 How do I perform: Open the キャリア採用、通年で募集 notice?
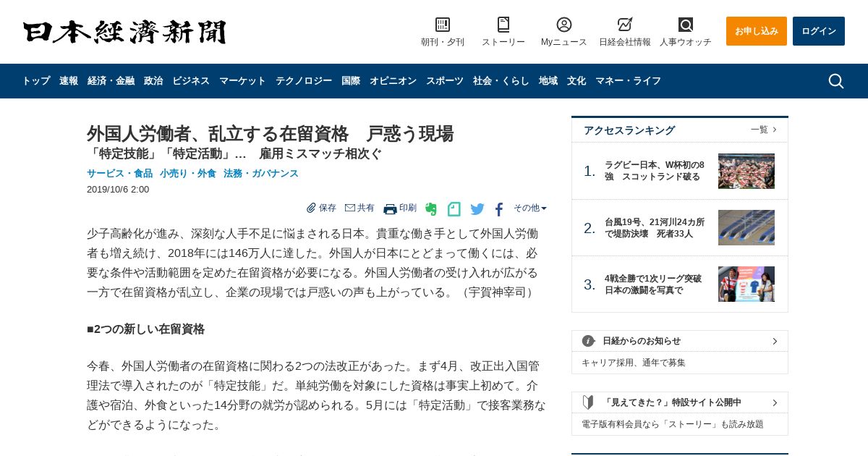click(x=634, y=363)
